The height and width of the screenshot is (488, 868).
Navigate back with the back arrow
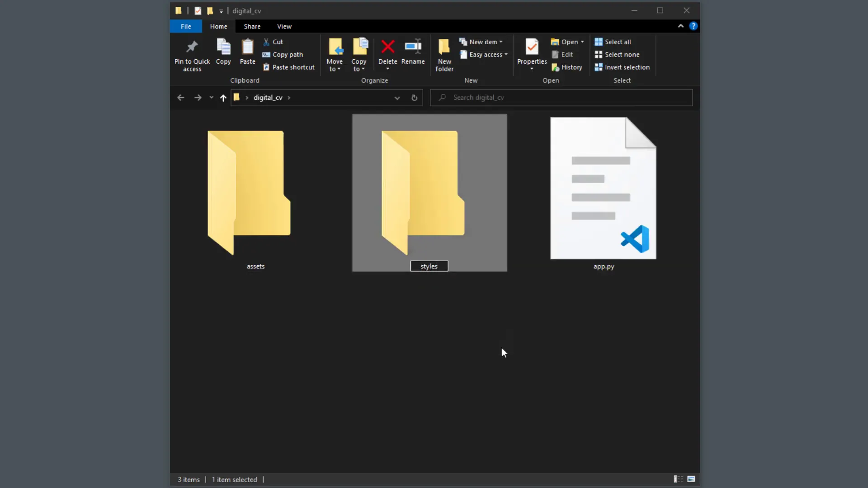(x=181, y=98)
